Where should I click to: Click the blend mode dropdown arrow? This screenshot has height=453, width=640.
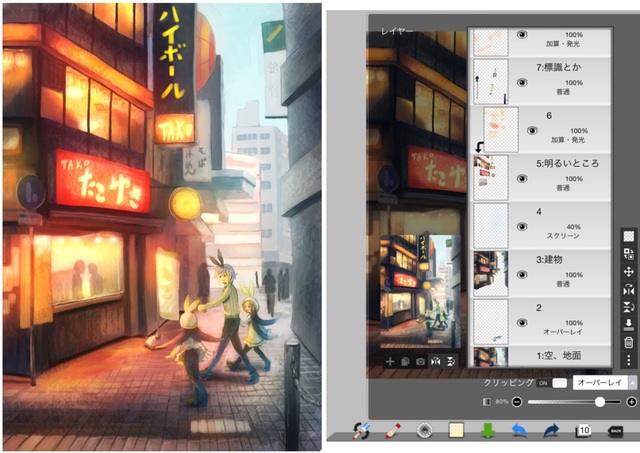(x=632, y=382)
